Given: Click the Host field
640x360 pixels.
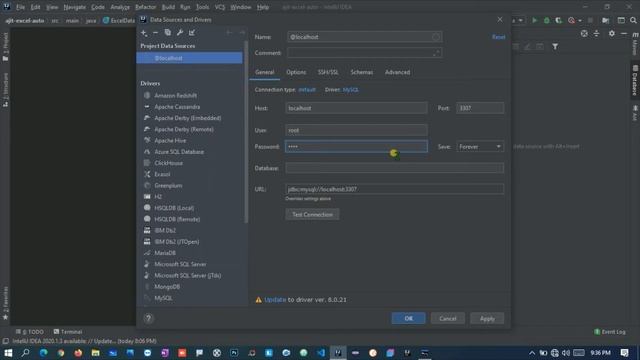Looking at the screenshot, I should pos(356,108).
